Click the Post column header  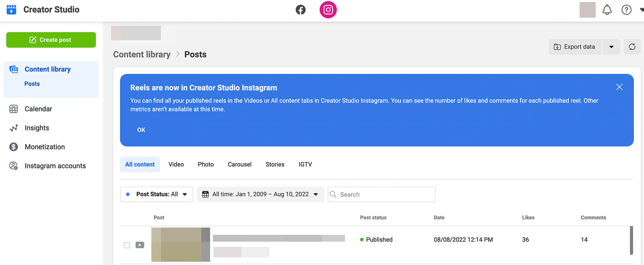159,217
